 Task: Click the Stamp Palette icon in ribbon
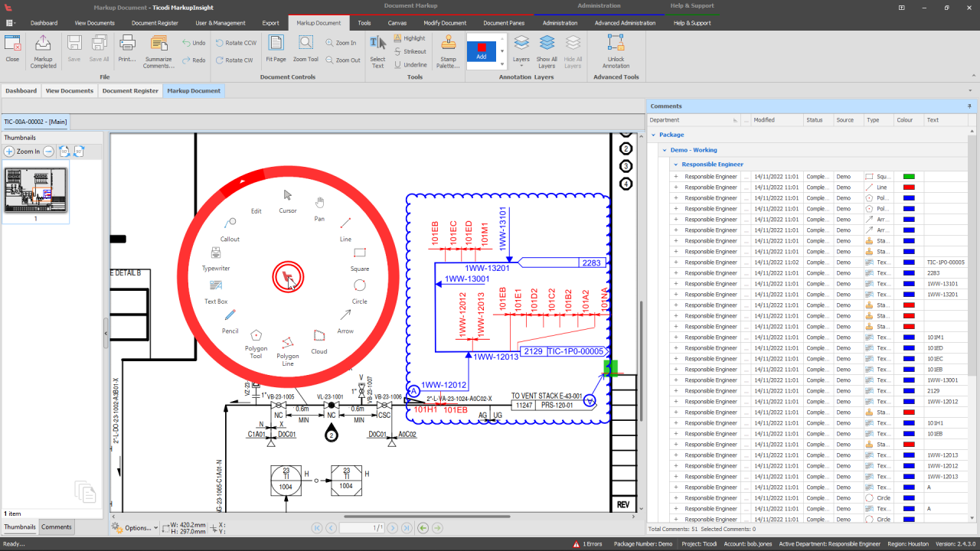pos(448,52)
